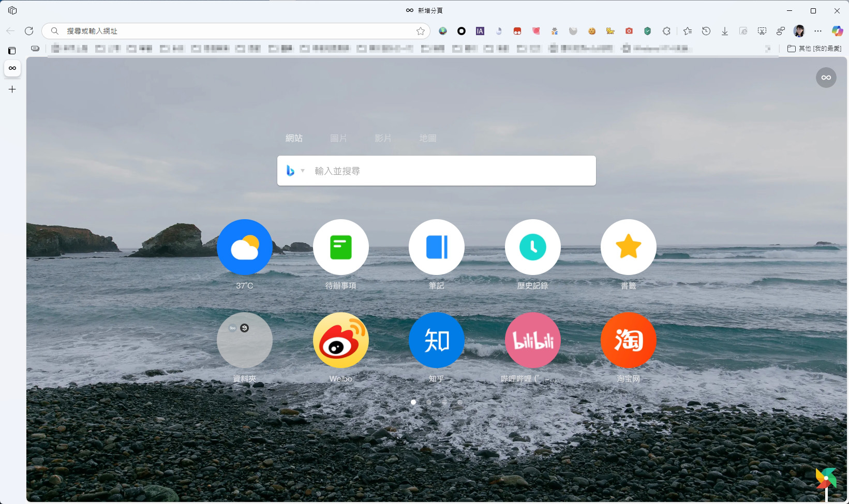
Task: Open the 書籤 star icon
Action: tap(628, 247)
